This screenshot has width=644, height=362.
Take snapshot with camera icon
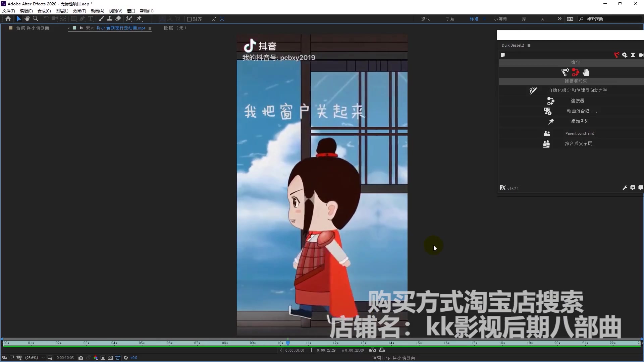[x=81, y=358]
